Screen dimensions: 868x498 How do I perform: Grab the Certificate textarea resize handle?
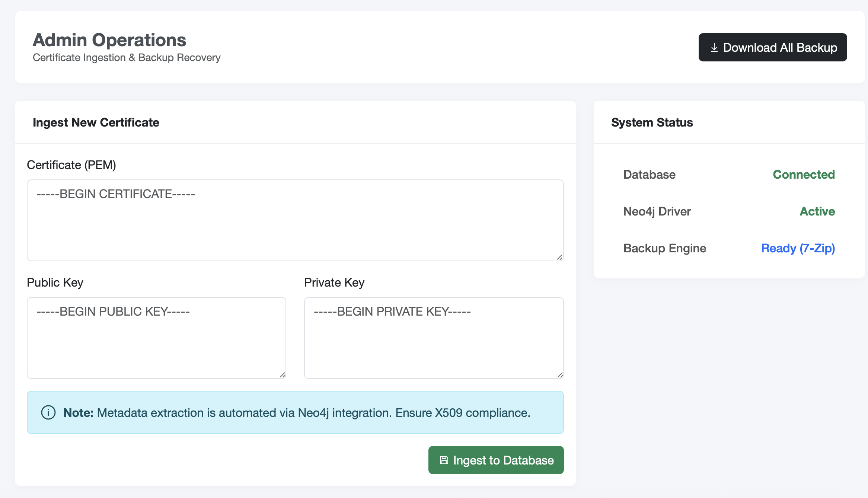tap(559, 257)
